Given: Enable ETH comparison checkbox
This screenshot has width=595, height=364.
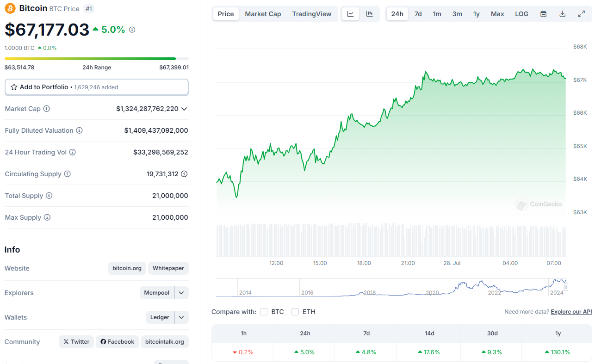Looking at the screenshot, I should 295,312.
